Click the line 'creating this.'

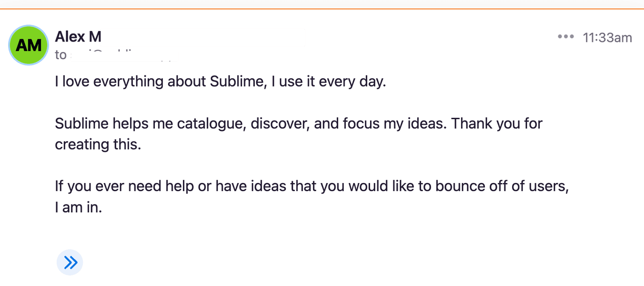98,144
